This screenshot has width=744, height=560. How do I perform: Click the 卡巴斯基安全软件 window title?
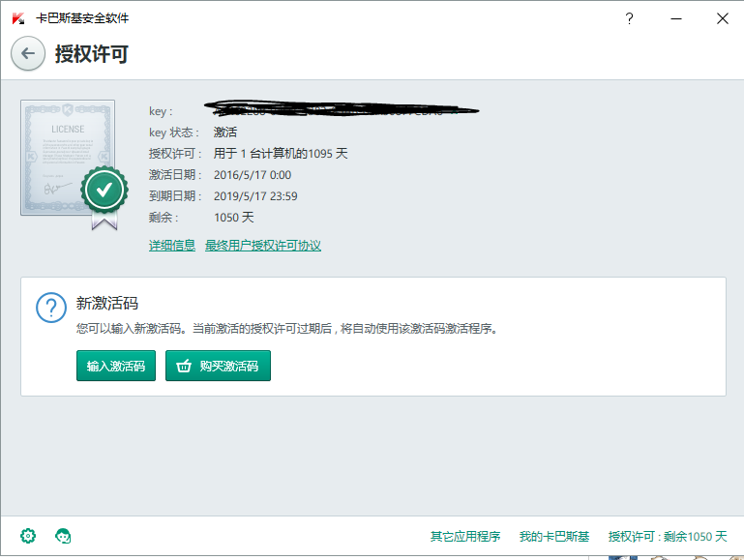point(82,18)
